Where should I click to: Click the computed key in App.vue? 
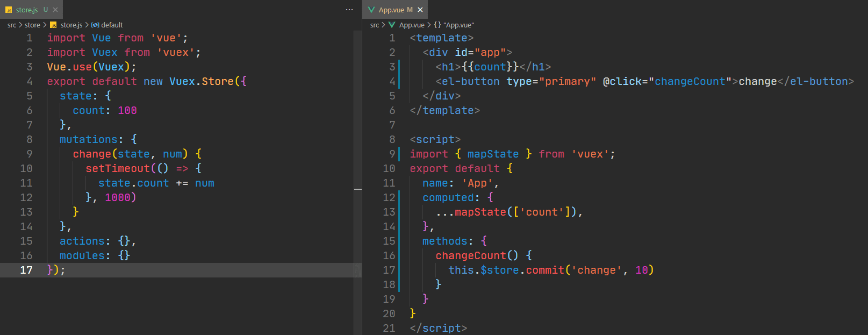tap(448, 198)
